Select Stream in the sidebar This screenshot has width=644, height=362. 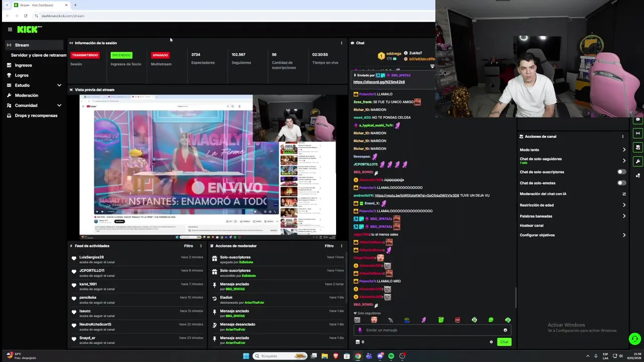[35, 45]
